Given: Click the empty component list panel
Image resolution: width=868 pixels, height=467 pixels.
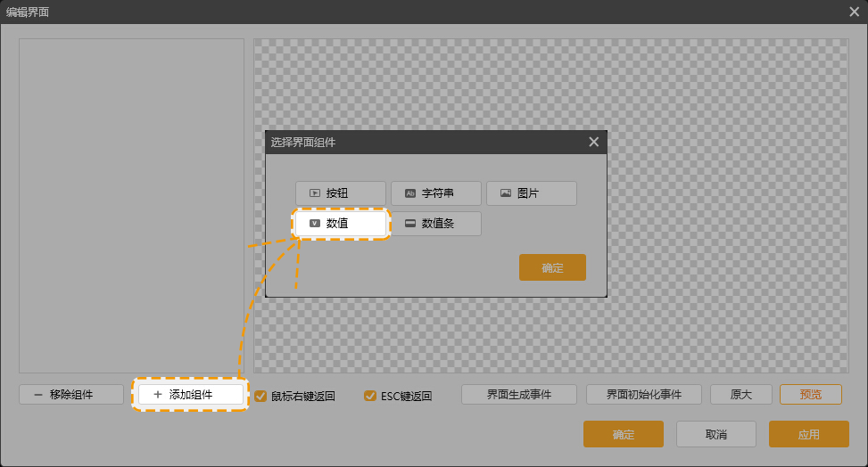Looking at the screenshot, I should (x=131, y=205).
